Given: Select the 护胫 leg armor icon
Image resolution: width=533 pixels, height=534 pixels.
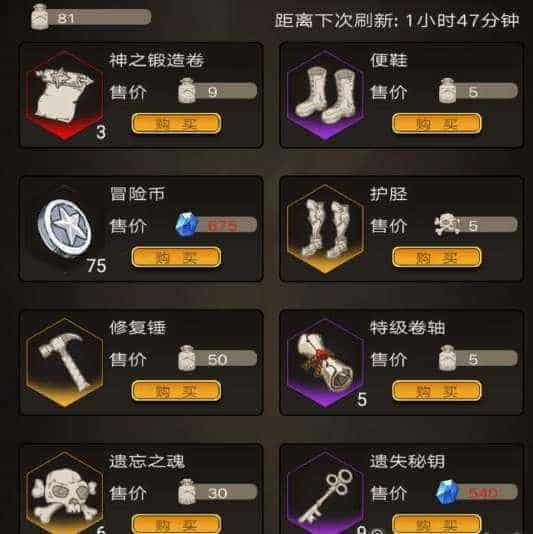Looking at the screenshot, I should [x=325, y=229].
